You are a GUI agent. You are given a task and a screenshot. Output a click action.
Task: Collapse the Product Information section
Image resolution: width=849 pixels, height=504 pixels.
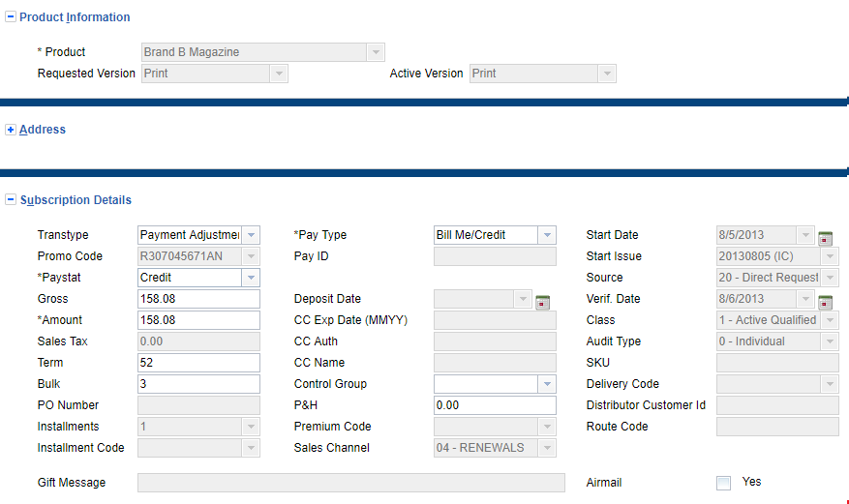point(11,17)
